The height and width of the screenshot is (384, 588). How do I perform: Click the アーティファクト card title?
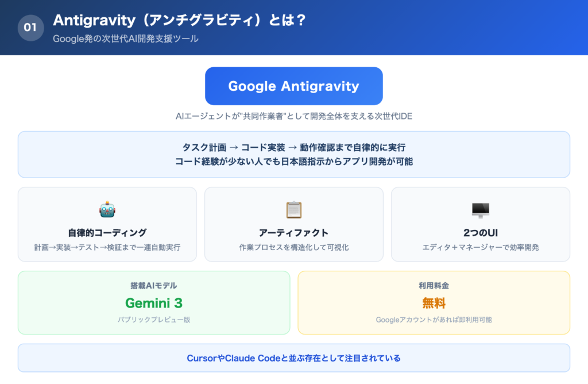click(x=293, y=233)
